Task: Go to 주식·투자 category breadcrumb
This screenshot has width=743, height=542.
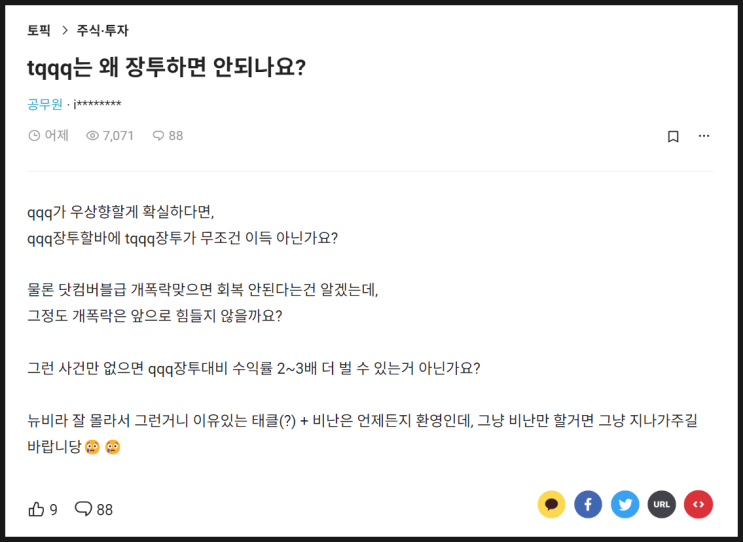Action: pyautogui.click(x=102, y=30)
